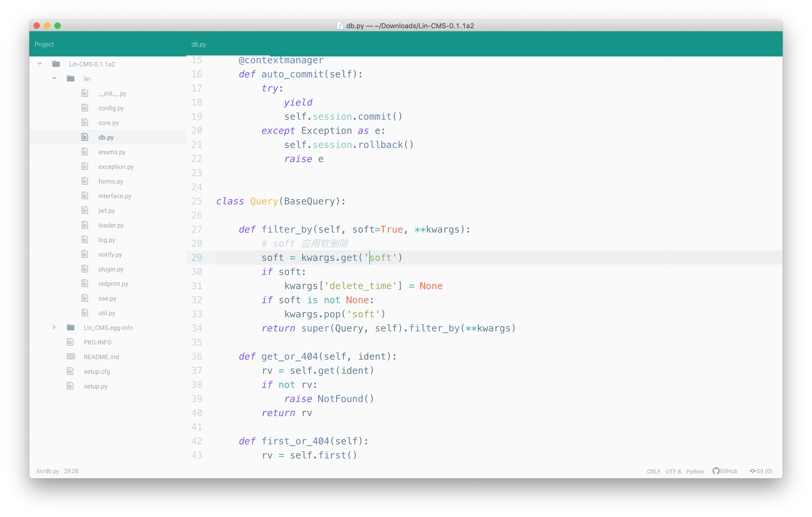Open enums.py from the file tree
This screenshot has width=812, height=517.
pyautogui.click(x=113, y=152)
